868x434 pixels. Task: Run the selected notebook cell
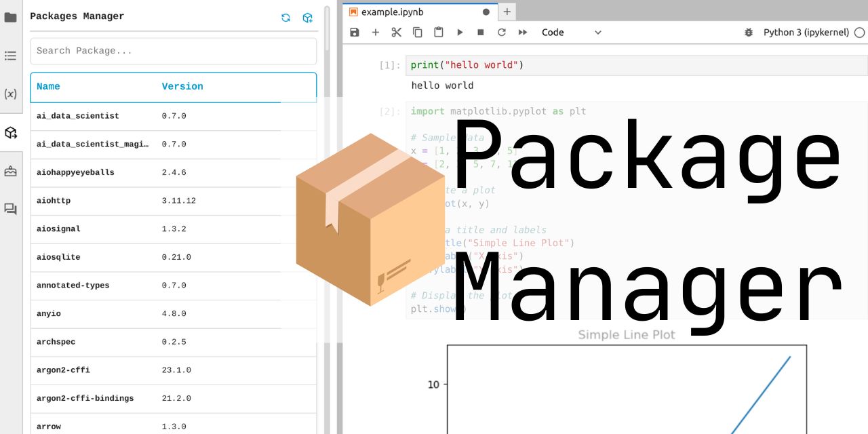point(460,32)
